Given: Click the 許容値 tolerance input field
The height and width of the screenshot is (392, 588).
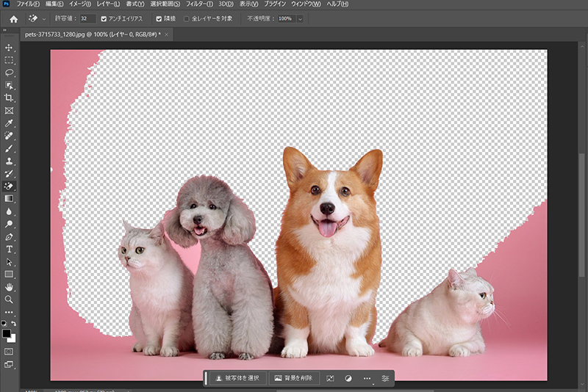Looking at the screenshot, I should tap(87, 19).
